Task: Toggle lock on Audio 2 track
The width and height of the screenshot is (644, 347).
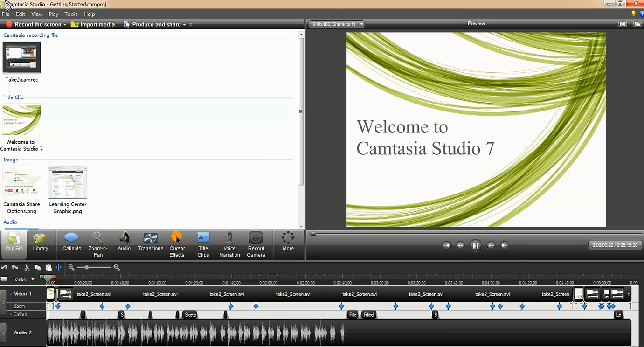Action: (3, 333)
